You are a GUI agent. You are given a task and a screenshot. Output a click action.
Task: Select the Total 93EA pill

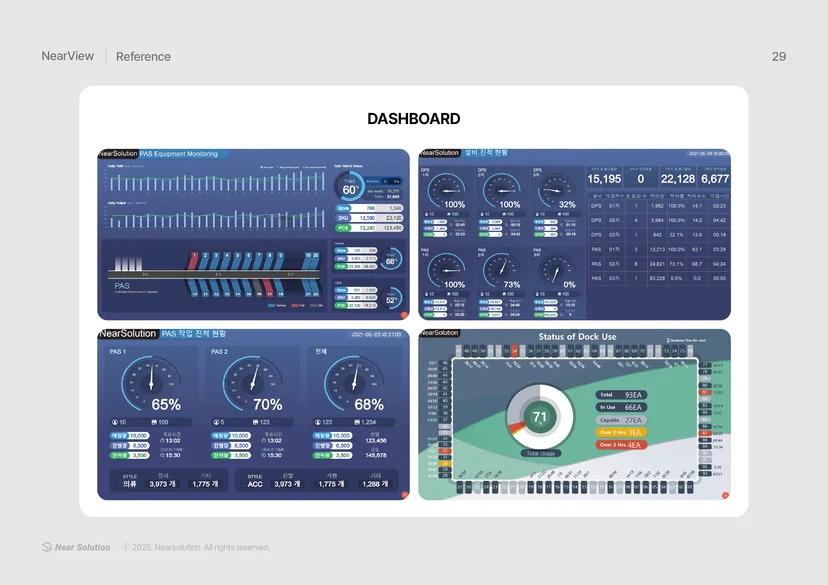tap(621, 395)
